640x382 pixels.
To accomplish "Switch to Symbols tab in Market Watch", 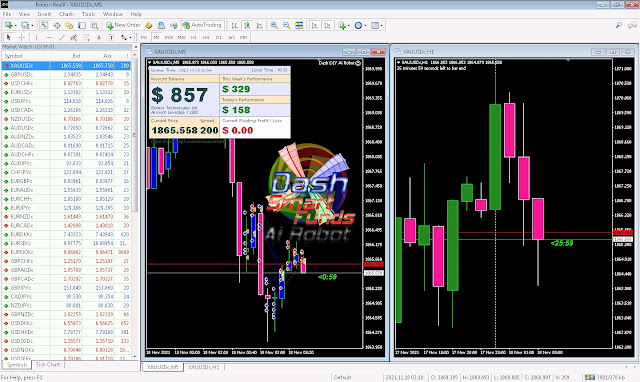I will pos(17,365).
